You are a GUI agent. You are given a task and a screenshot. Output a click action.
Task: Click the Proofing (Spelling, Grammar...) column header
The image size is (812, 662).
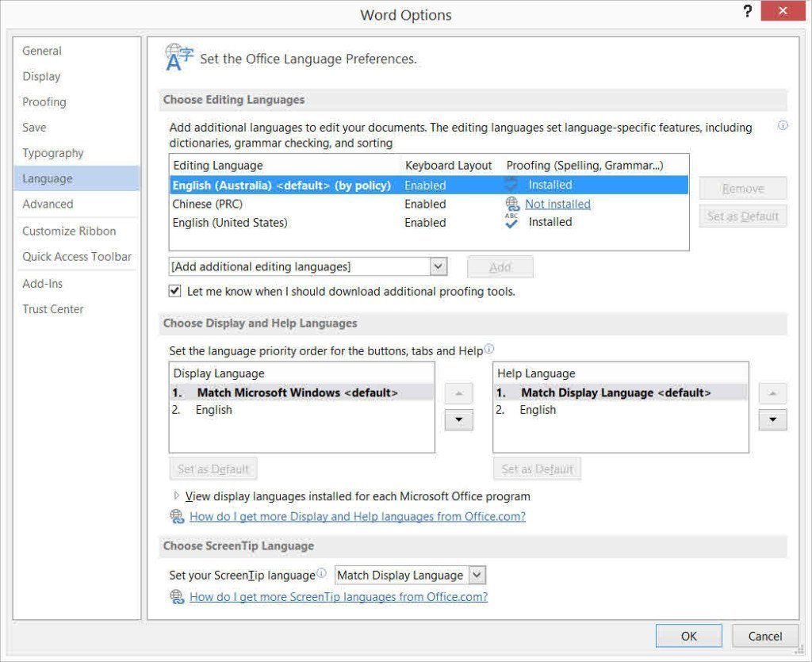point(584,165)
